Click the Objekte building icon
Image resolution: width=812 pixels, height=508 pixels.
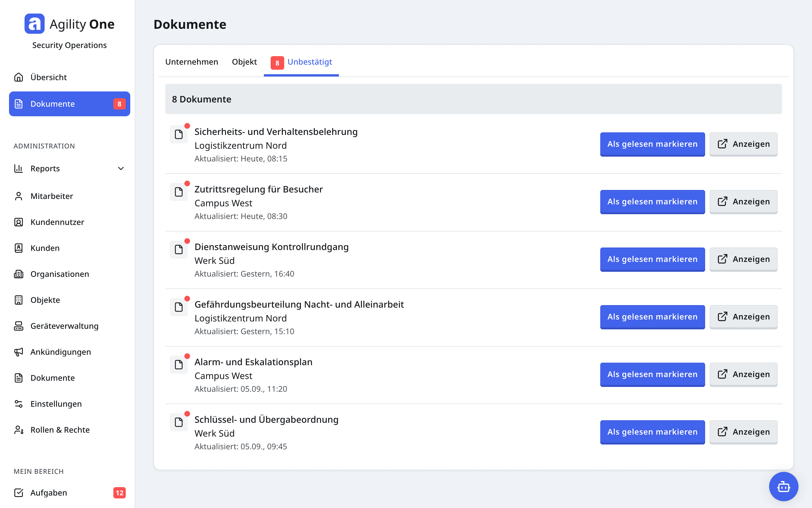click(x=19, y=300)
